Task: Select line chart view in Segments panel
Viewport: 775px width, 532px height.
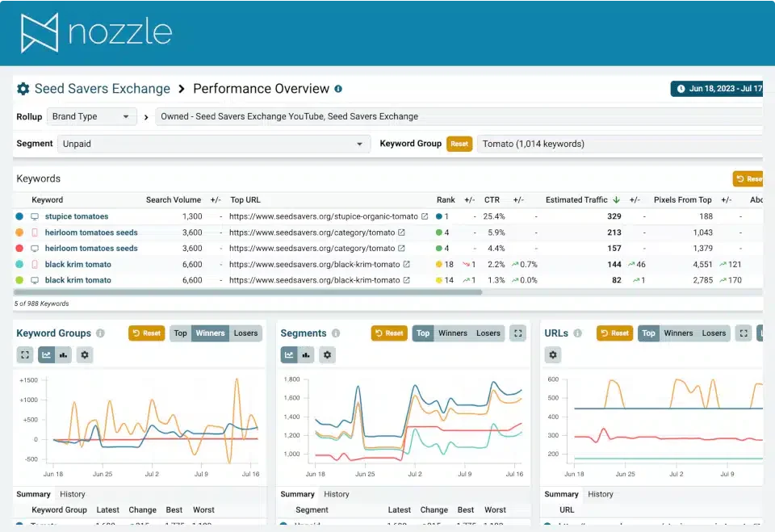Action: 288,354
